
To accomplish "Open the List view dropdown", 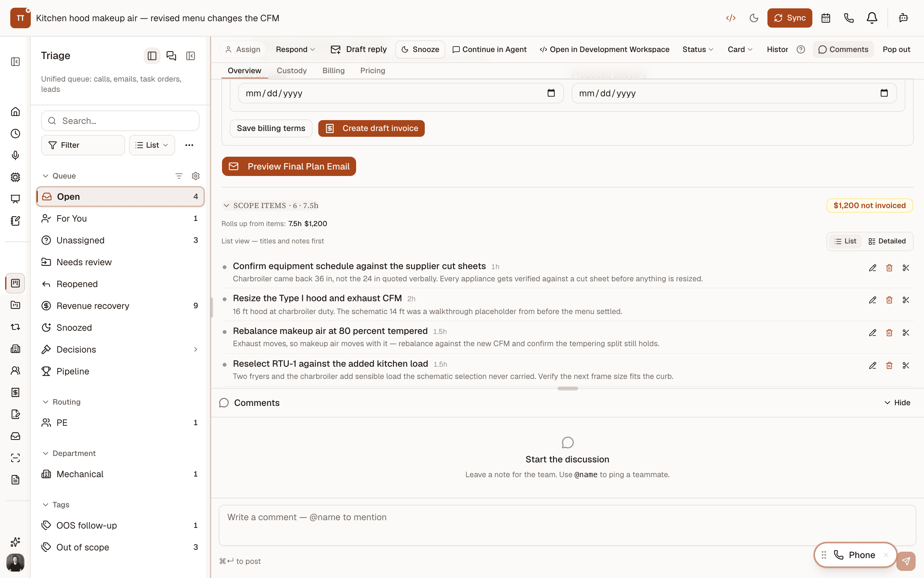I will [152, 145].
